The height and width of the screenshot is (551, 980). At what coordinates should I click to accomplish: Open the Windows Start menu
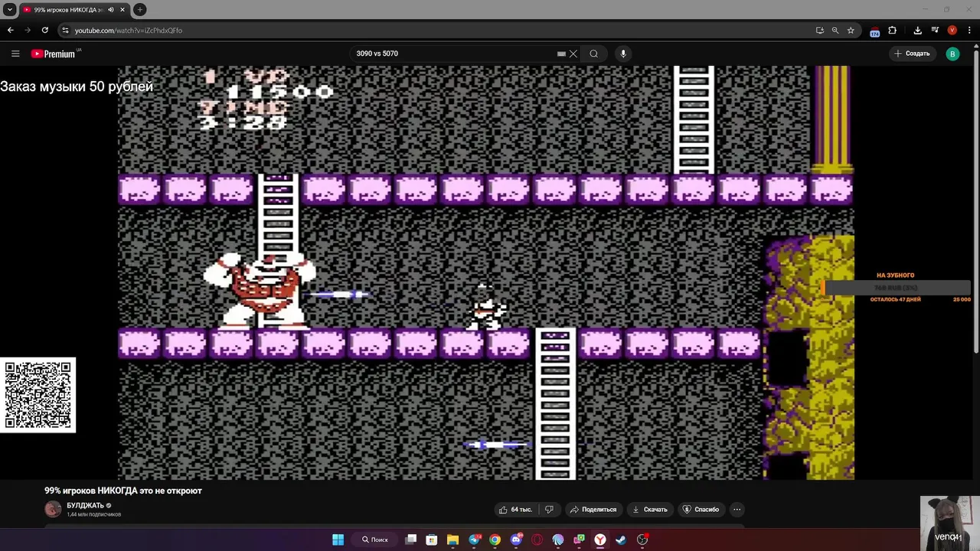(x=338, y=540)
